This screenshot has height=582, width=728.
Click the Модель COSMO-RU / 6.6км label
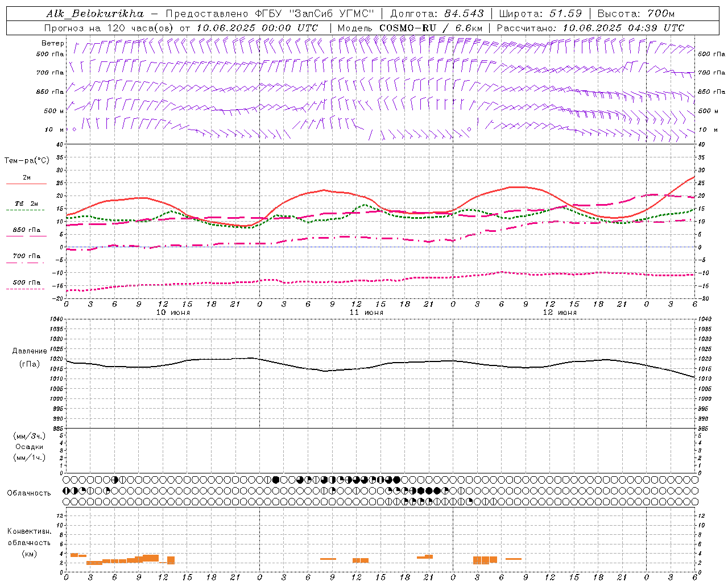(x=410, y=28)
